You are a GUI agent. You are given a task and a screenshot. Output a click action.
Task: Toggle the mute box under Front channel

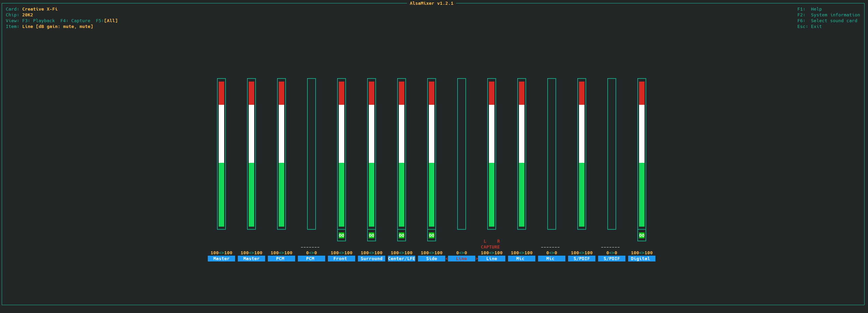pos(341,235)
